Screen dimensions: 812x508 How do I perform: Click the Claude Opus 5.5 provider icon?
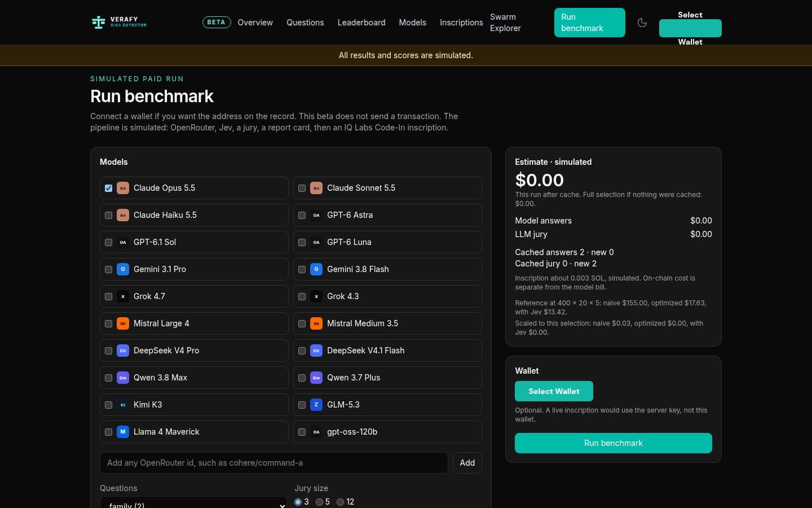point(123,188)
